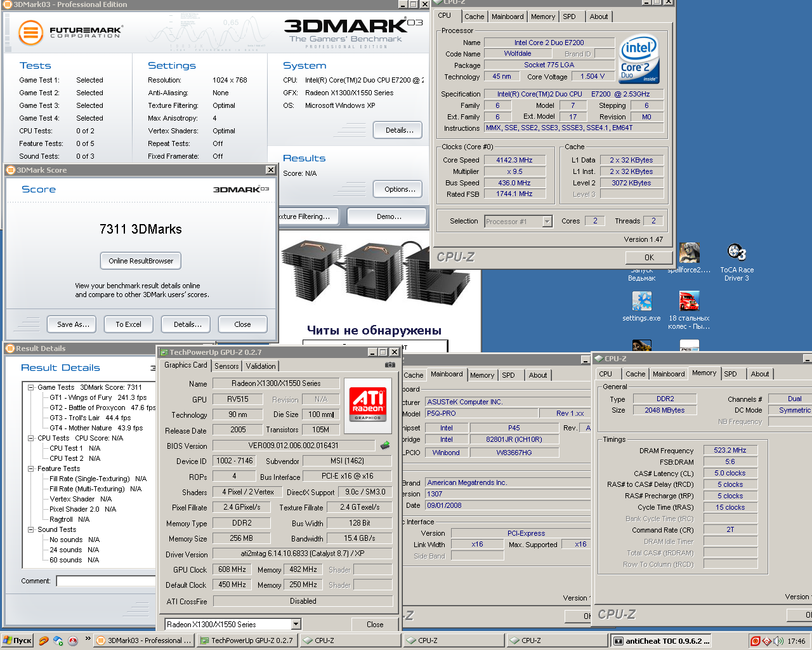Click the red square system tray icon

[755, 641]
